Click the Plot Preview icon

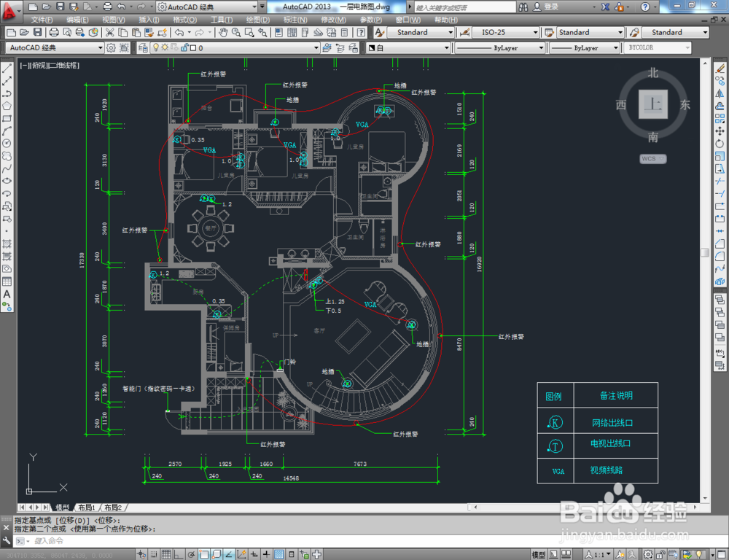tap(67, 32)
